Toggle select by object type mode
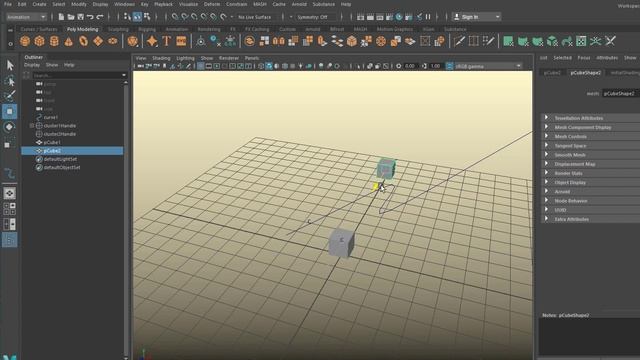 pyautogui.click(x=137, y=17)
